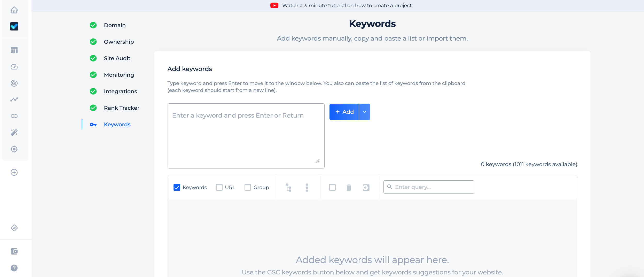644x277 pixels.
Task: Tick the select-all checkbox in toolbar
Action: point(332,187)
